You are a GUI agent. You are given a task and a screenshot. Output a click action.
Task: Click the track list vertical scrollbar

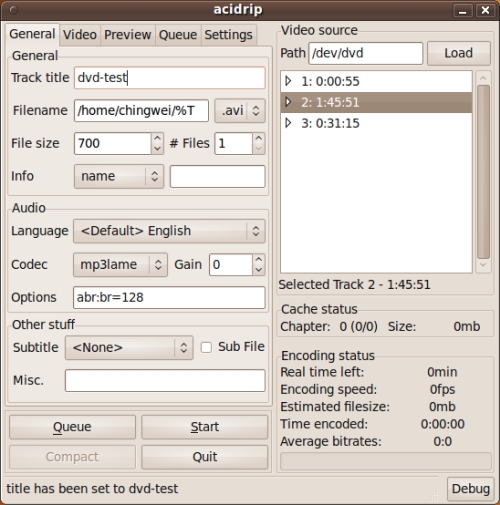(x=483, y=172)
